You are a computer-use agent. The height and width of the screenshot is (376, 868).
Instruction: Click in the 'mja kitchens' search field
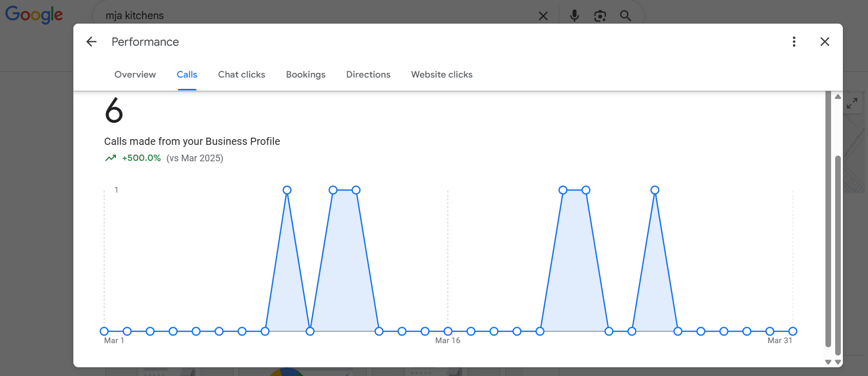318,15
